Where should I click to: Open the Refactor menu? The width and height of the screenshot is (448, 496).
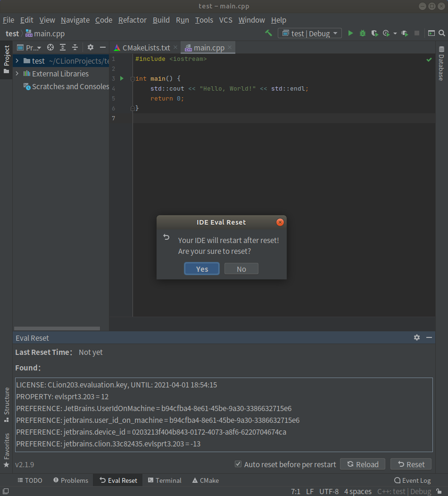pos(132,20)
